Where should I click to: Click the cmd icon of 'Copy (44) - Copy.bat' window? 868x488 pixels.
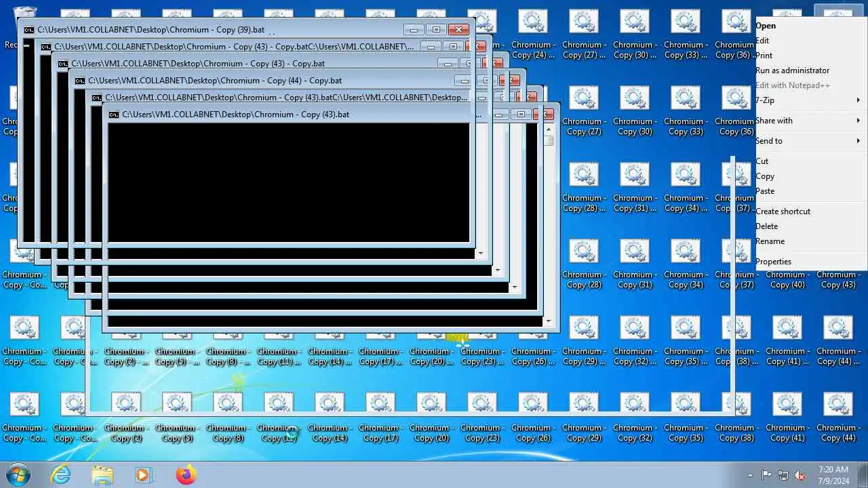pos(80,81)
